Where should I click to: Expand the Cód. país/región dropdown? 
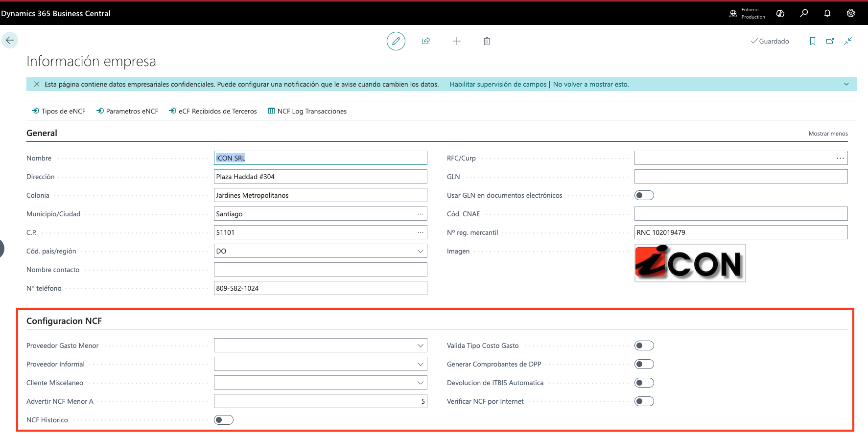[x=420, y=251]
